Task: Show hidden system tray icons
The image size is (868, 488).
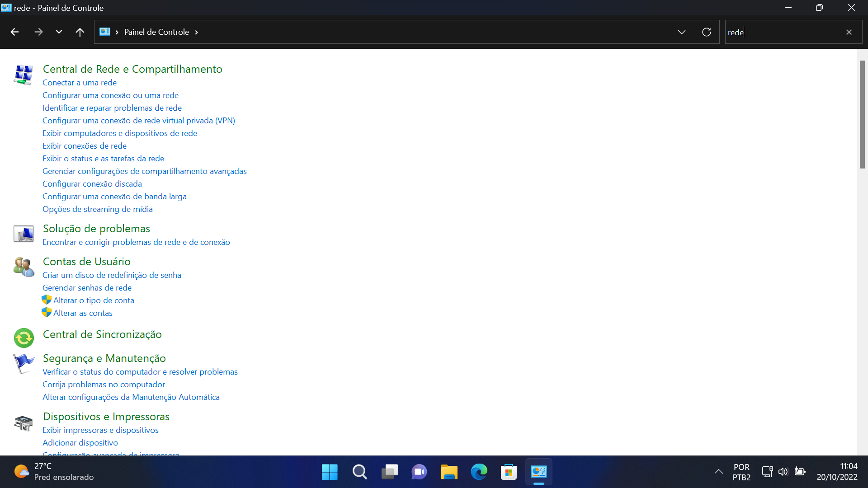Action: tap(718, 472)
